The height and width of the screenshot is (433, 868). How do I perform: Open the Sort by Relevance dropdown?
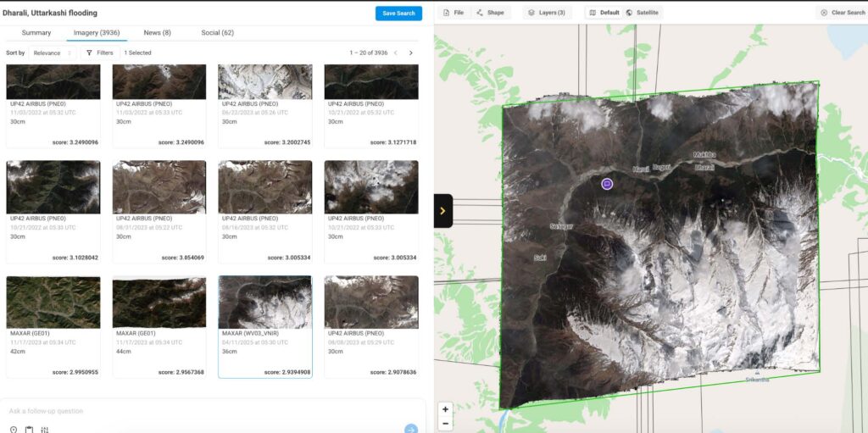point(53,53)
